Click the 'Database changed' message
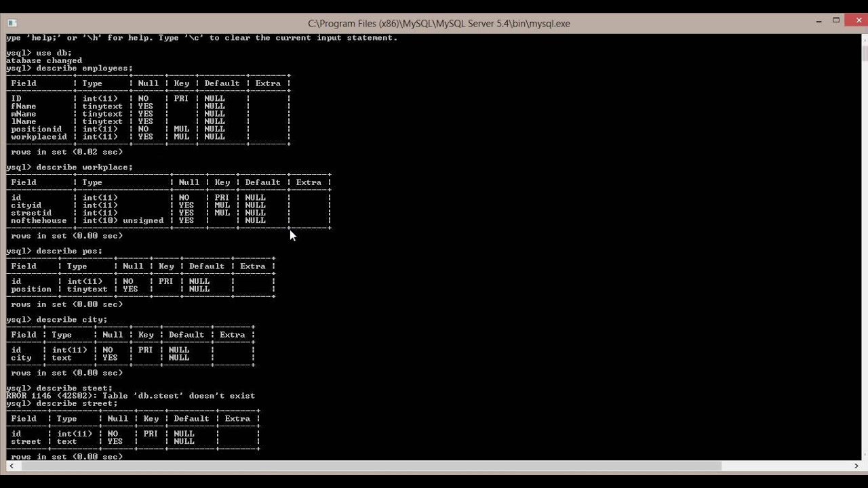Screen dimensions: 868x488 tap(44, 60)
